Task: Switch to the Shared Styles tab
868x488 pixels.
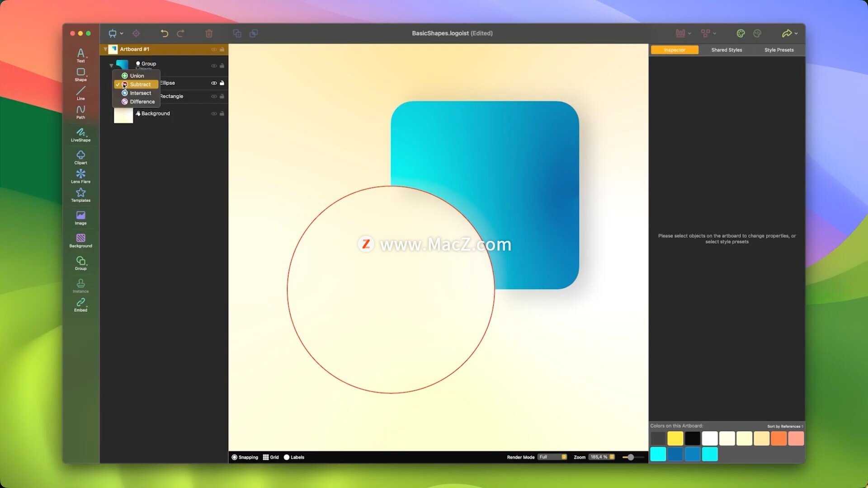Action: point(726,50)
